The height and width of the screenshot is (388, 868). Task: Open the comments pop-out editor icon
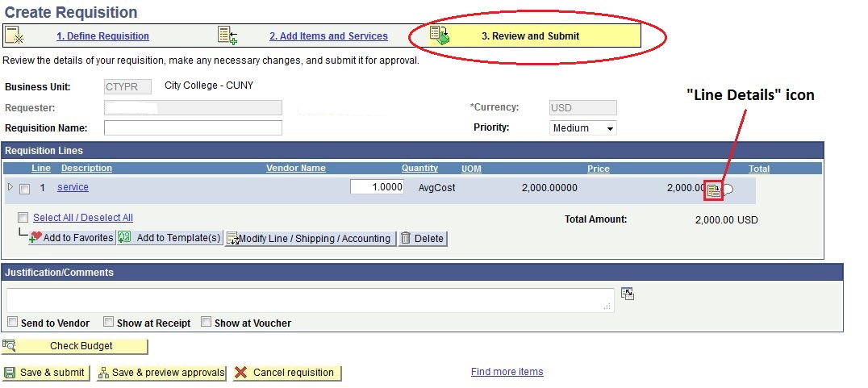(x=628, y=294)
